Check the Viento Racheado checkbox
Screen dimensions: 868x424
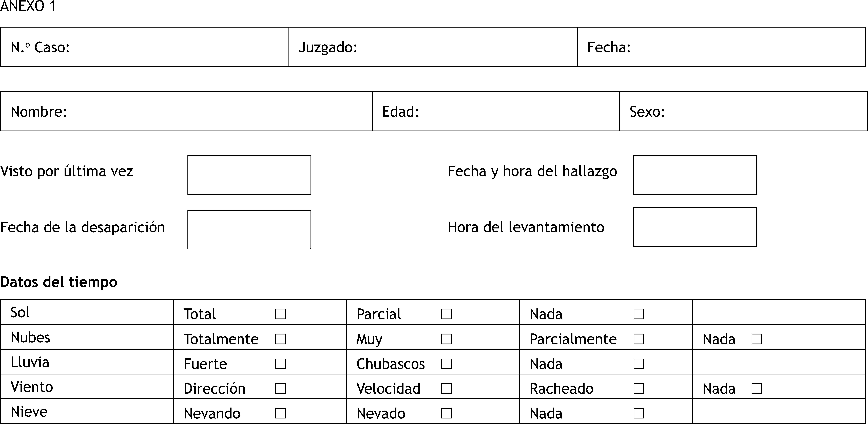[639, 389]
